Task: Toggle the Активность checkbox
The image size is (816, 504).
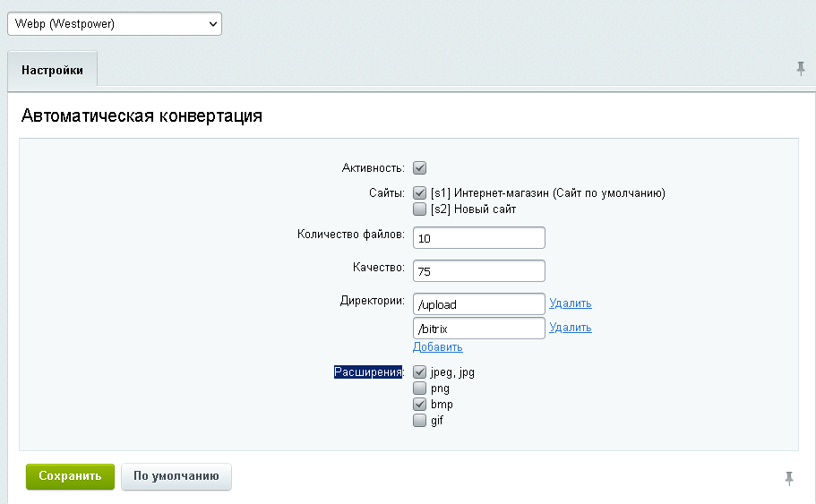Action: tap(419, 167)
